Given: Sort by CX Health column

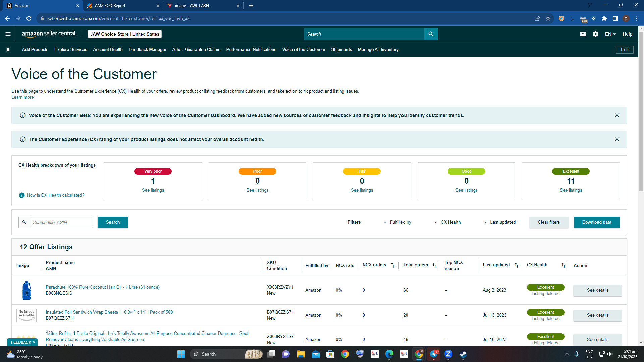Looking at the screenshot, I should click(x=563, y=265).
